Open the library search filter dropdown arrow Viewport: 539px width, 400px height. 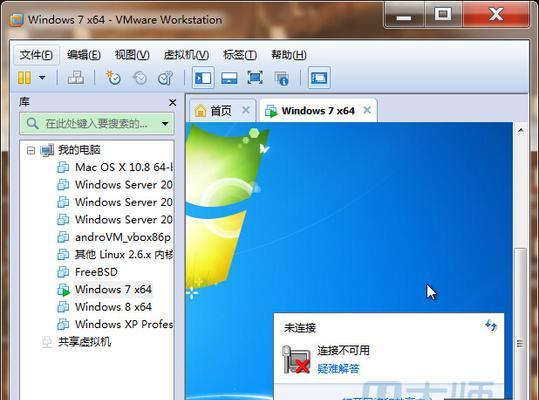pyautogui.click(x=165, y=123)
